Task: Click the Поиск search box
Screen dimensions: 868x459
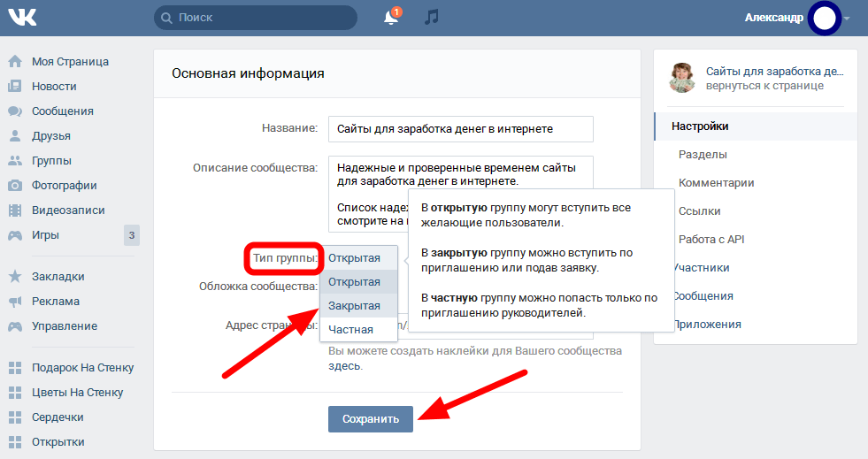Action: click(256, 18)
